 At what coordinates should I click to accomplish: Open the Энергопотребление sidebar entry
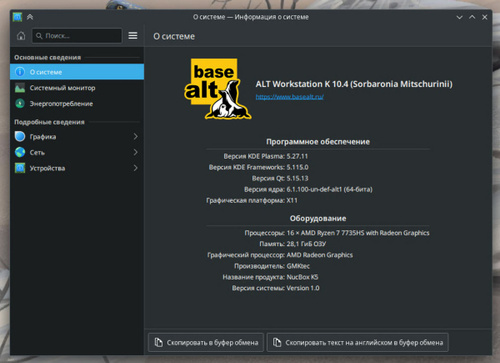tap(77, 104)
